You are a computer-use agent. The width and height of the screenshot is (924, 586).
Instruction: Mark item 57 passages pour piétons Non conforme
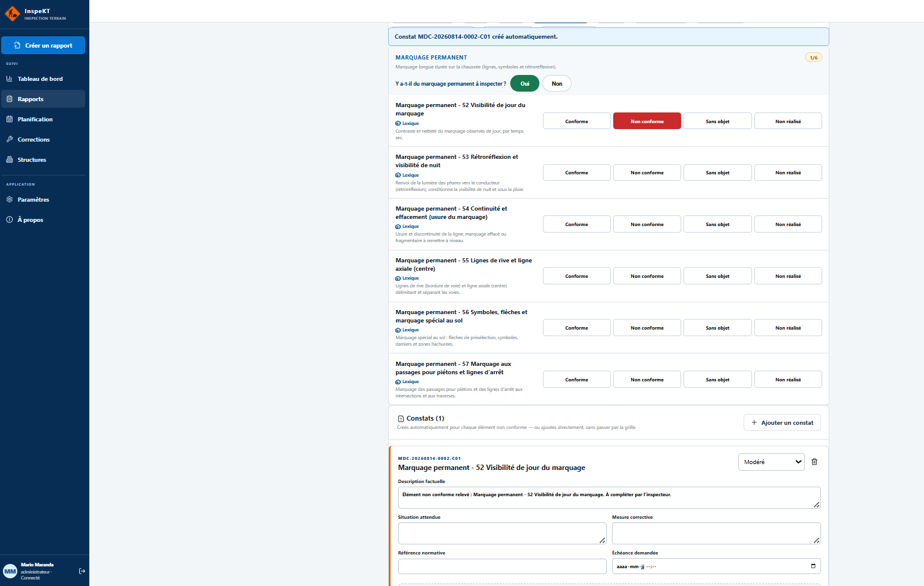(x=647, y=380)
